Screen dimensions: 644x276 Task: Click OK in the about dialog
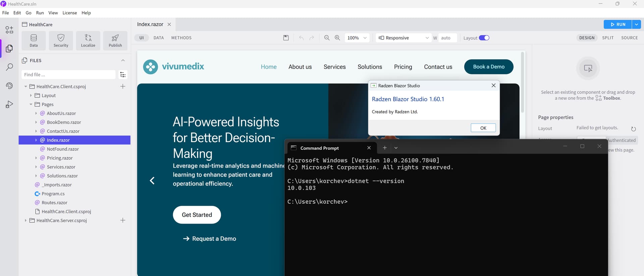pos(483,128)
